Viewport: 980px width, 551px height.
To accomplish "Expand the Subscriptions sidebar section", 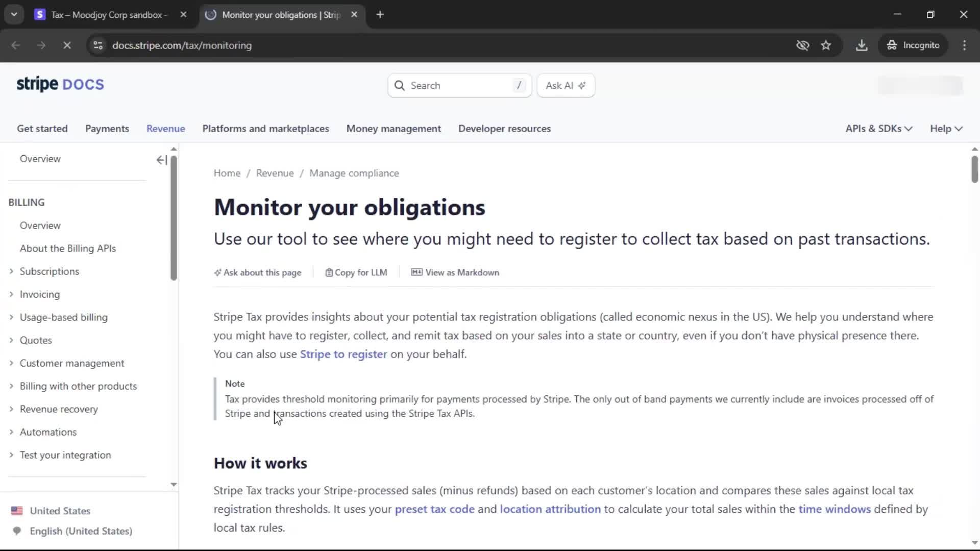I will pyautogui.click(x=11, y=271).
